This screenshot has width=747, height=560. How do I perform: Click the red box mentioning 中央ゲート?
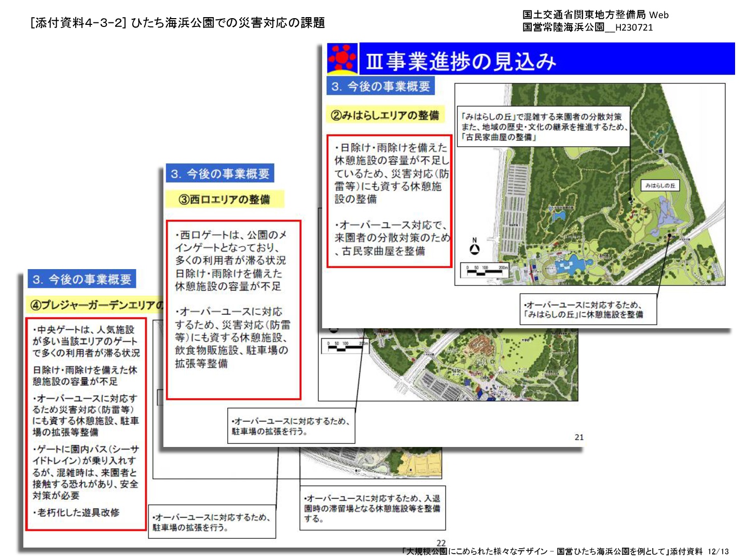tap(86, 424)
